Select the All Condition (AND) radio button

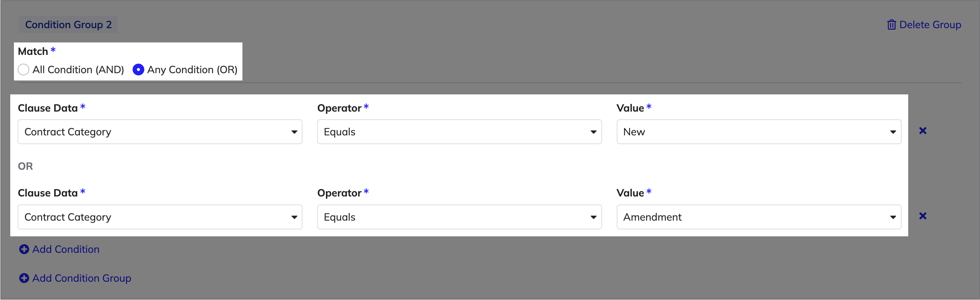point(23,70)
